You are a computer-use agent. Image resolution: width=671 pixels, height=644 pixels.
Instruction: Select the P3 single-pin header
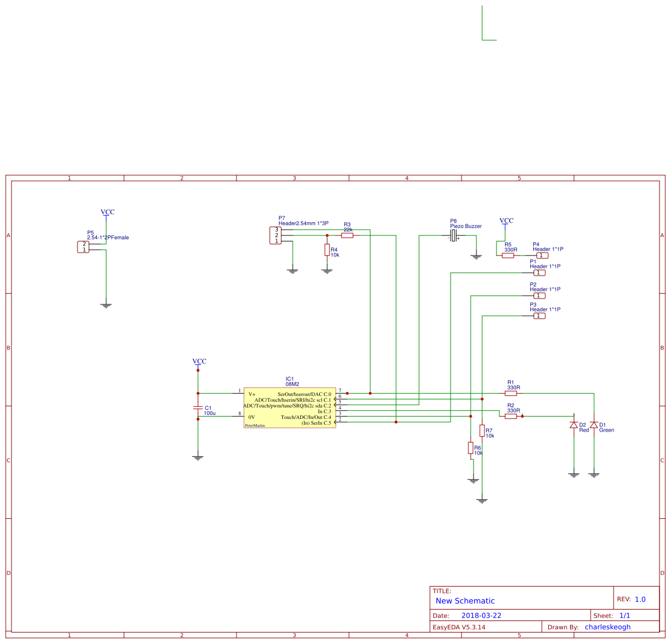coord(540,316)
